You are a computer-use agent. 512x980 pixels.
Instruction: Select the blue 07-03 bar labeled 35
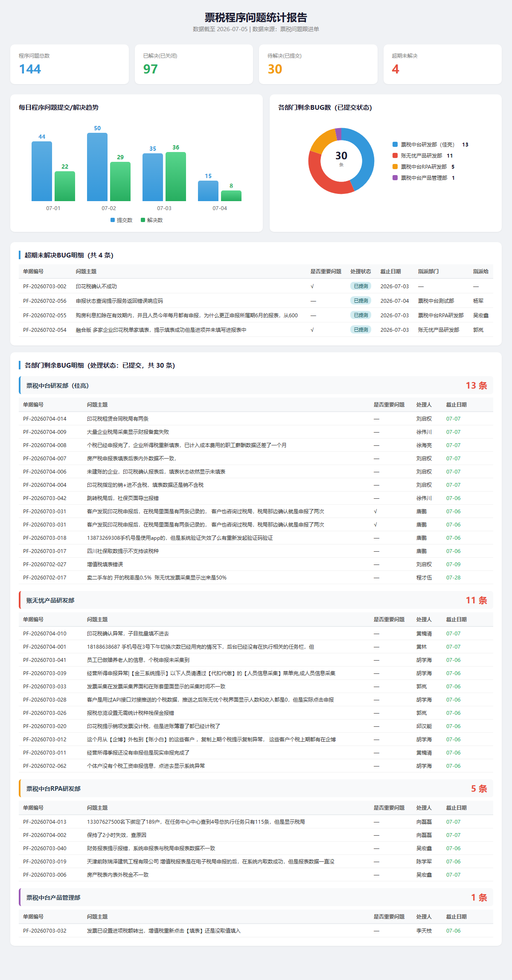click(153, 177)
